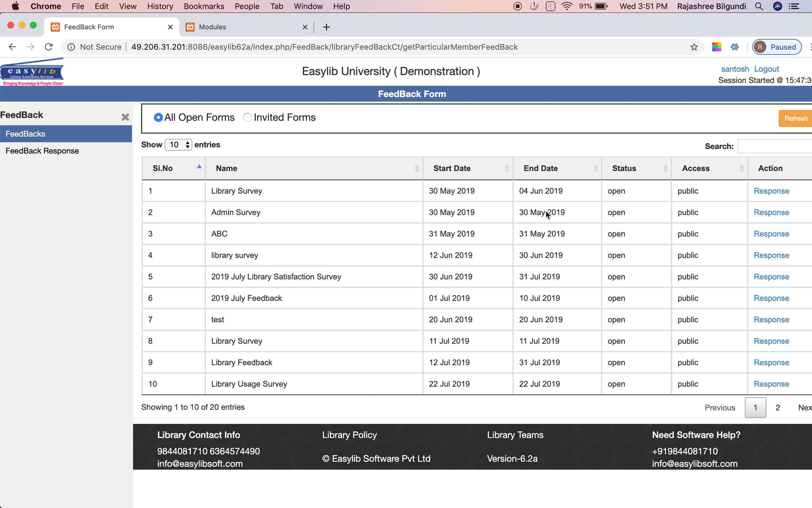812x508 pixels.
Task: Open Response for Admin Survey row
Action: coord(771,212)
